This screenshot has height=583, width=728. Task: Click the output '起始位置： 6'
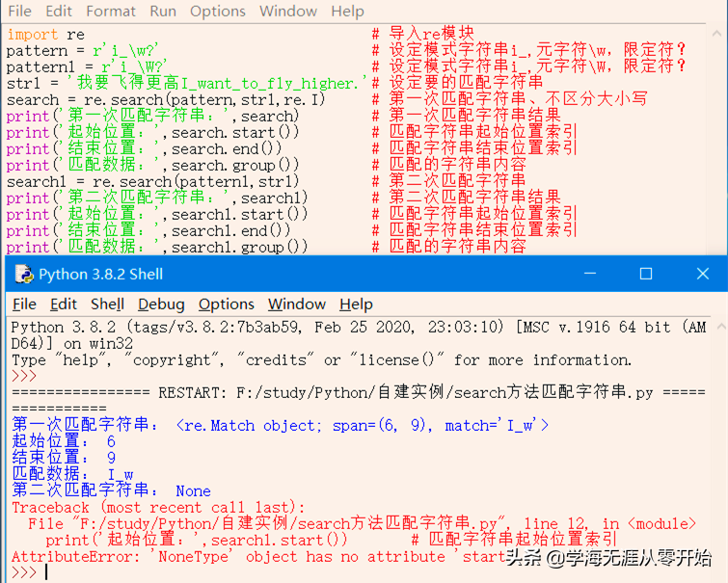pyautogui.click(x=64, y=441)
